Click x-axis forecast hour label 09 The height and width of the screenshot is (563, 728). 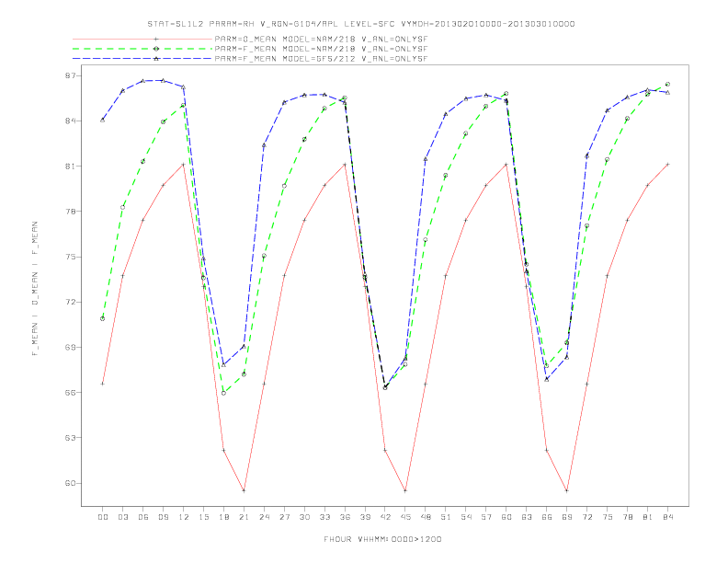[163, 517]
